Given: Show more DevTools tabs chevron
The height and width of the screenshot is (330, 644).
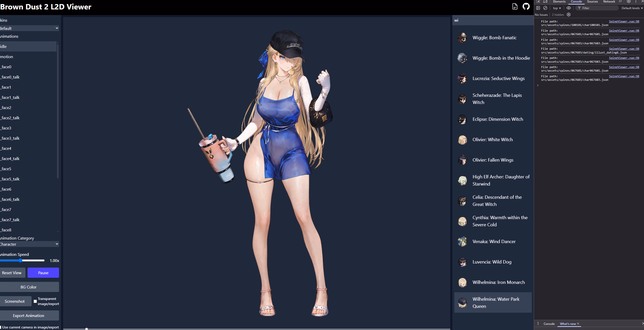Looking at the screenshot, I should 620,2.
